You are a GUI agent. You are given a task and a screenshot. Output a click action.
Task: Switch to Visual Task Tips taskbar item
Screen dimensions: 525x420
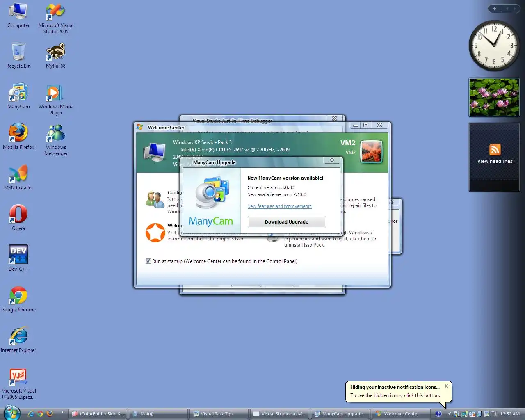(218, 414)
